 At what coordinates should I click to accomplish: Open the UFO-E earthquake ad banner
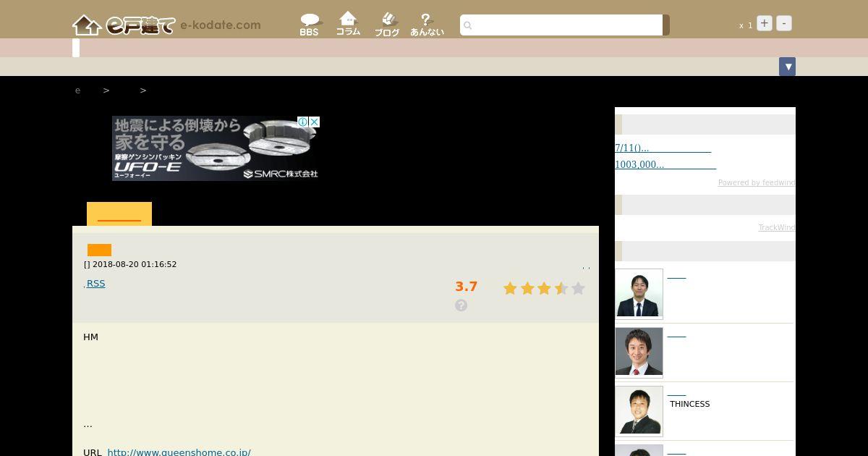pyautogui.click(x=216, y=148)
